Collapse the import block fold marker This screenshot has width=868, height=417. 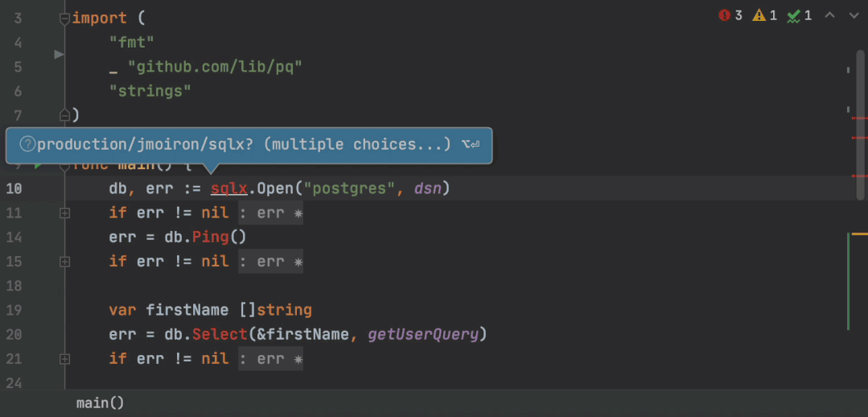coord(65,19)
